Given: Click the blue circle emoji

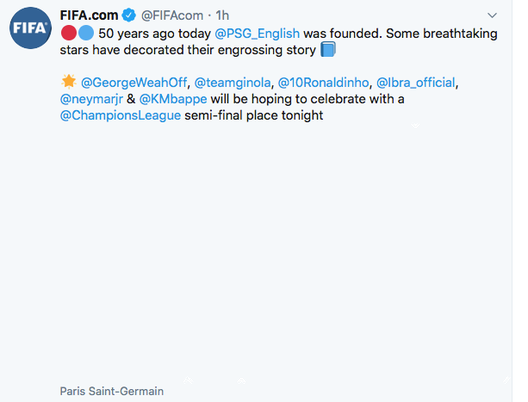Looking at the screenshot, I should tap(86, 33).
